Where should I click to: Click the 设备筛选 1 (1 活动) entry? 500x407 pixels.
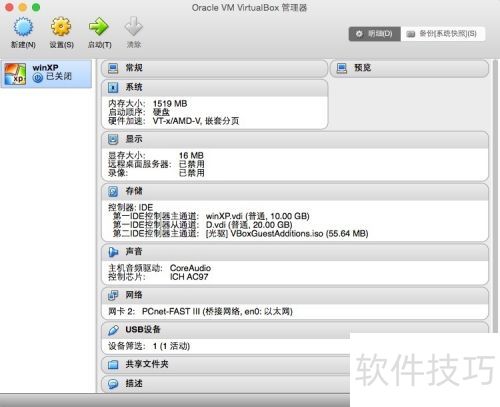click(x=149, y=346)
